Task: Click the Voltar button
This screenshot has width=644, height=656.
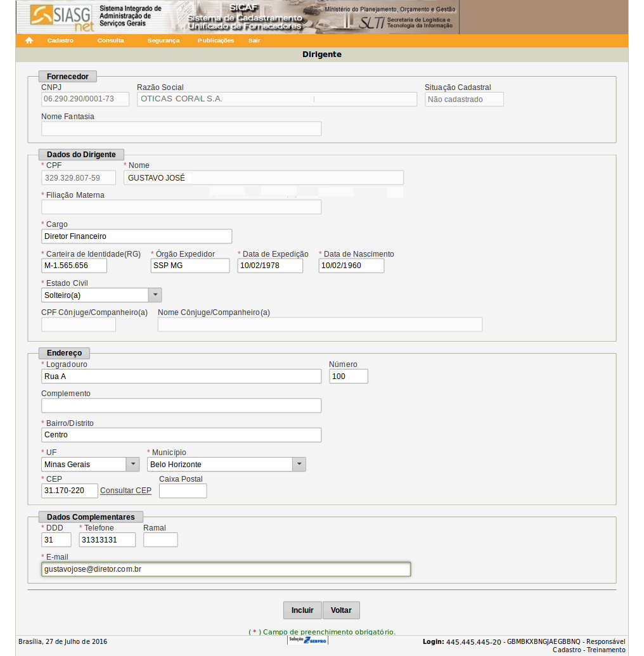Action: [x=341, y=610]
